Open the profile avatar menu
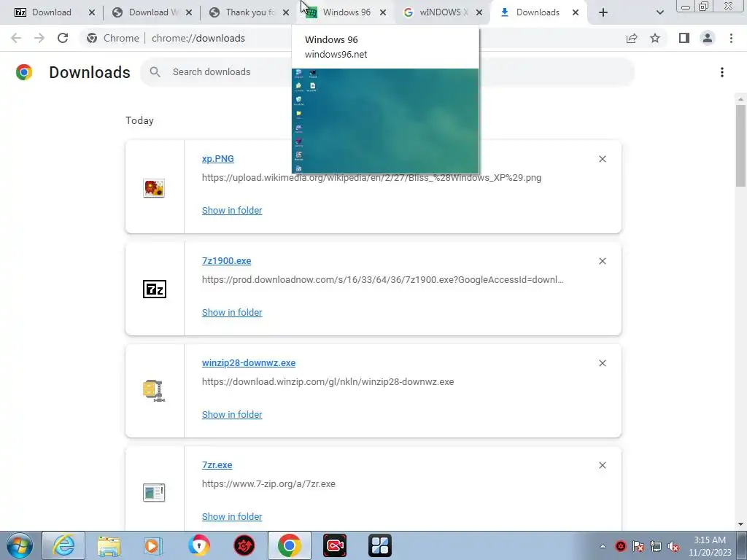Screen dimensions: 747x560 (x=708, y=38)
